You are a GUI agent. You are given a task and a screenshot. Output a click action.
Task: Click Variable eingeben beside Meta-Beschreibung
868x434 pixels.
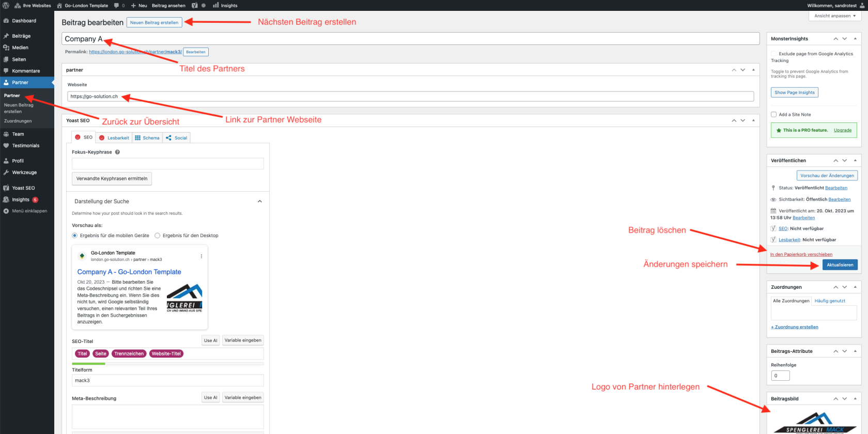[243, 397]
